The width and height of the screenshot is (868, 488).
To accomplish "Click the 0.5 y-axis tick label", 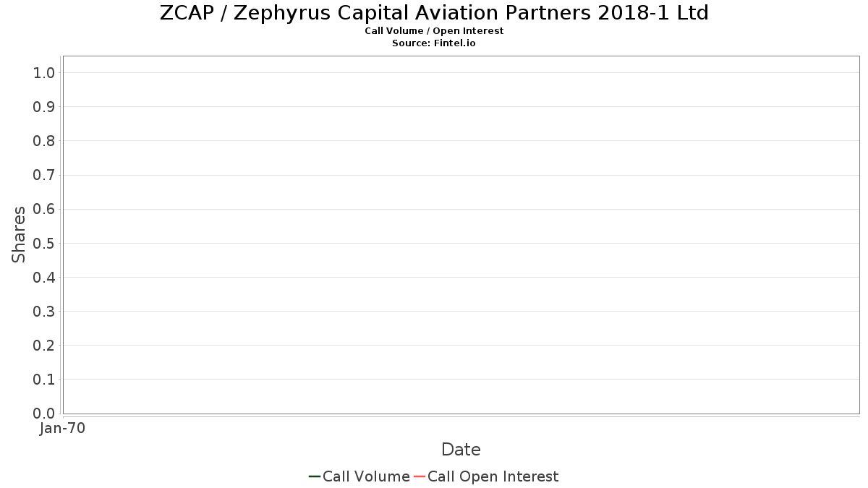I will coord(44,243).
